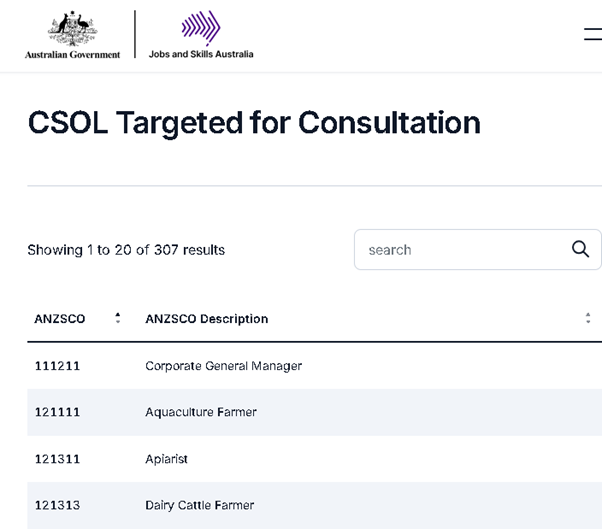The width and height of the screenshot is (602, 529).
Task: Click the Australian Government crest logo
Action: point(72,28)
